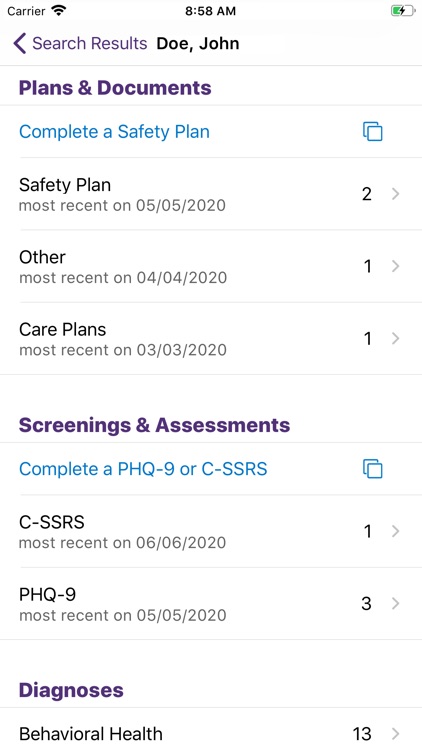
Task: Expand Care Plans chevron
Action: 395,339
